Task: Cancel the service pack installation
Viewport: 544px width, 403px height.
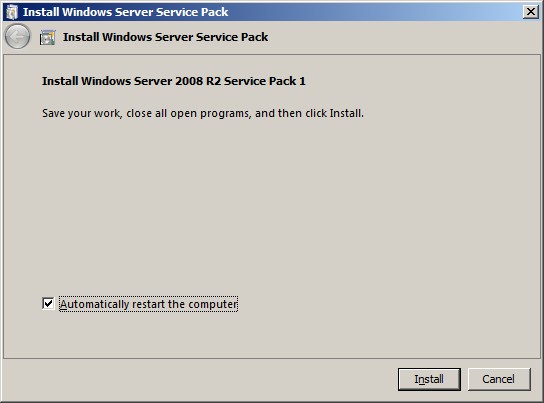Action: (499, 379)
